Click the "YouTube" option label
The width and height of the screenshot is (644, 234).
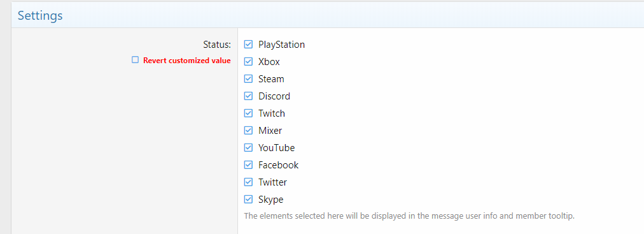[276, 148]
